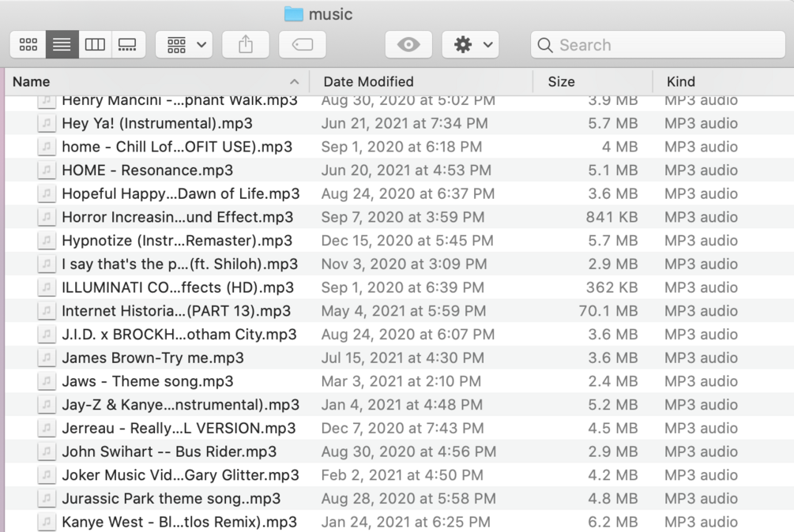Click the ILLUMINATI file's audio icon

point(47,287)
